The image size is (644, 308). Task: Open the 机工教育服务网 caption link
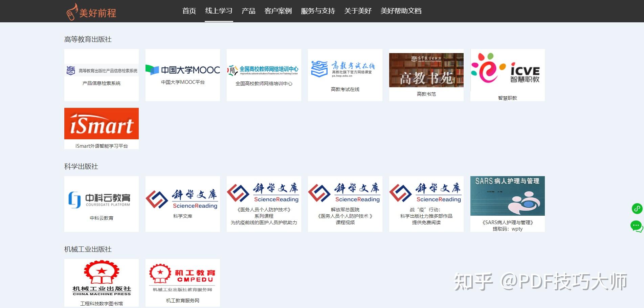click(x=183, y=301)
